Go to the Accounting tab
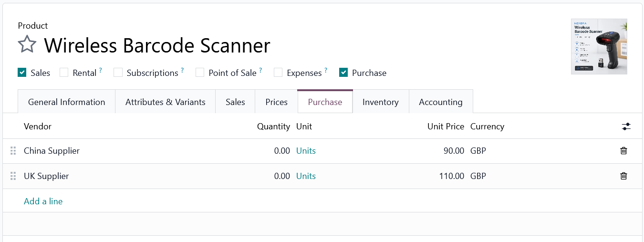Image resolution: width=644 pixels, height=242 pixels. coord(441,102)
